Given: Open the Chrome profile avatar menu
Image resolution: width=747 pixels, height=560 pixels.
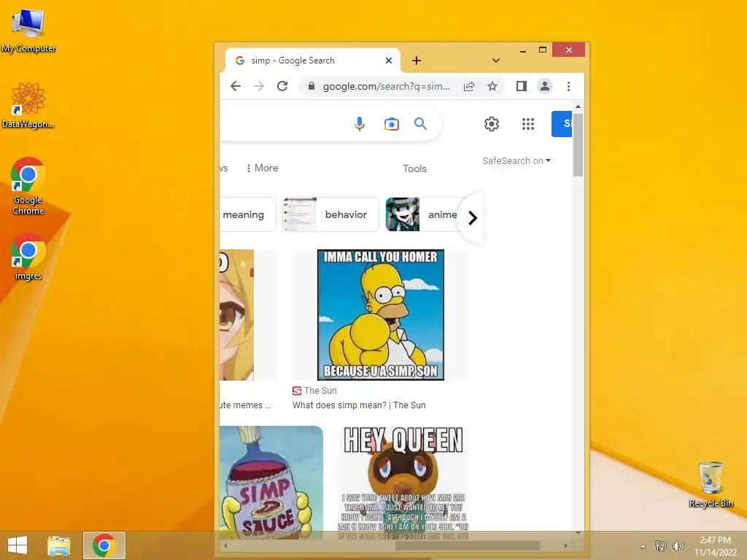Looking at the screenshot, I should click(544, 86).
